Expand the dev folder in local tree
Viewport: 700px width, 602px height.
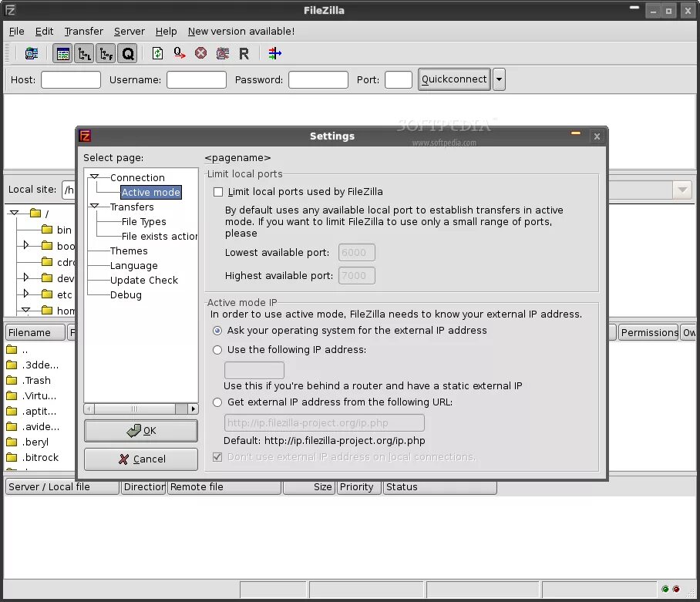(x=26, y=277)
